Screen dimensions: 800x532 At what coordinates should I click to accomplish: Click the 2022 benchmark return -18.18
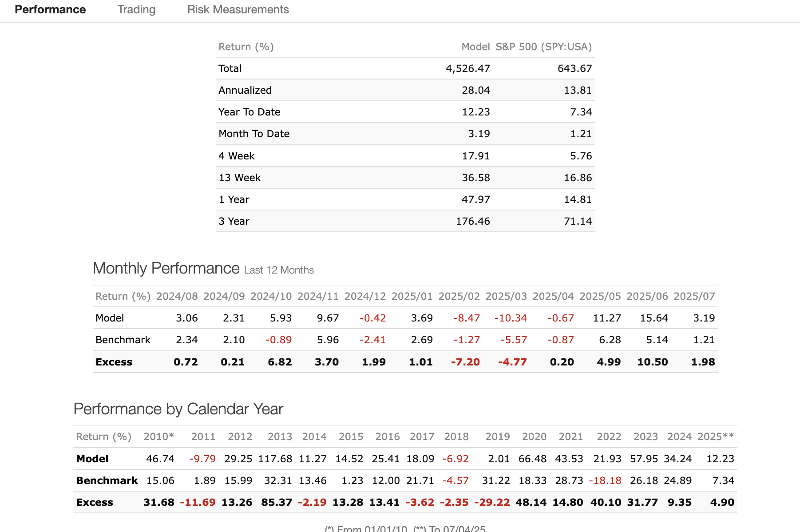click(605, 480)
